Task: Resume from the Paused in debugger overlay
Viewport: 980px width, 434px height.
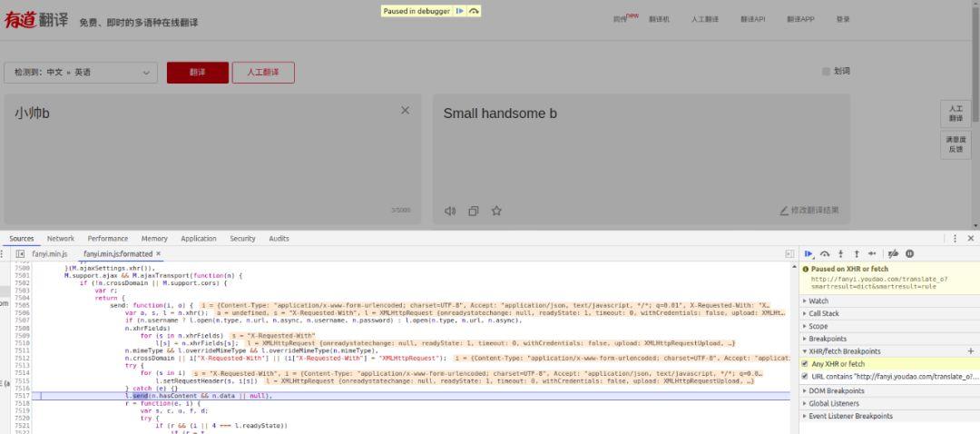Action: pyautogui.click(x=460, y=11)
